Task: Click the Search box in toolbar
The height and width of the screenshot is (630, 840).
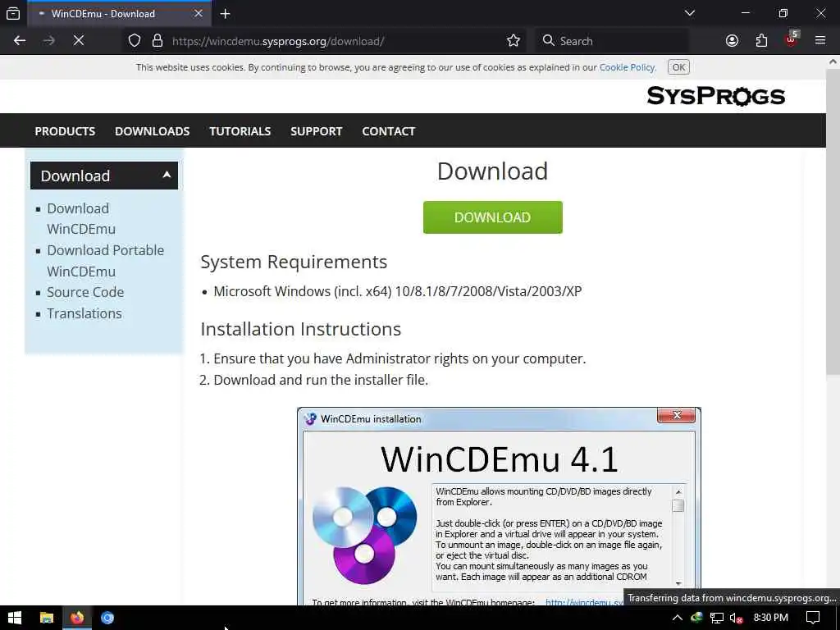Action: [612, 41]
